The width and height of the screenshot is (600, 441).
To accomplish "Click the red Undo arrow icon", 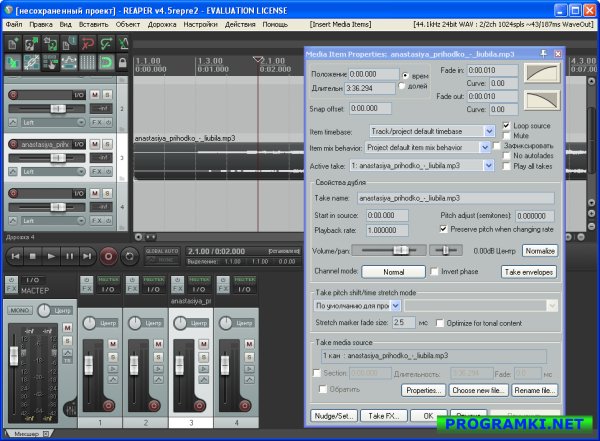I will 87,43.
